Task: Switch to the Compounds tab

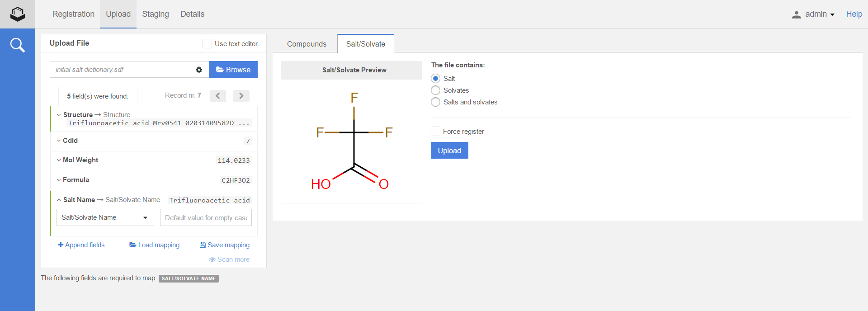Action: click(x=307, y=44)
